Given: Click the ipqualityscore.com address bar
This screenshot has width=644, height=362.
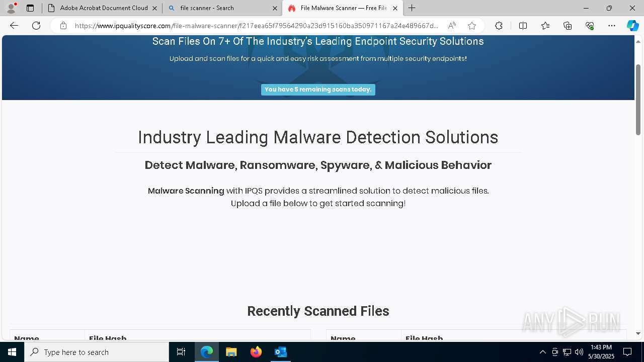Looking at the screenshot, I should coord(257,26).
